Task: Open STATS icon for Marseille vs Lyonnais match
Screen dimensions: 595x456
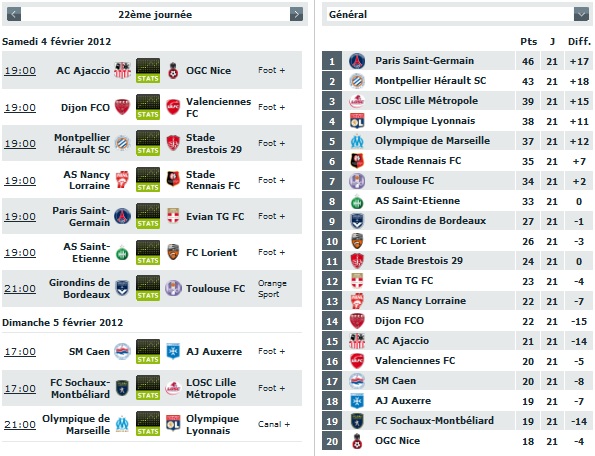Action: (148, 424)
